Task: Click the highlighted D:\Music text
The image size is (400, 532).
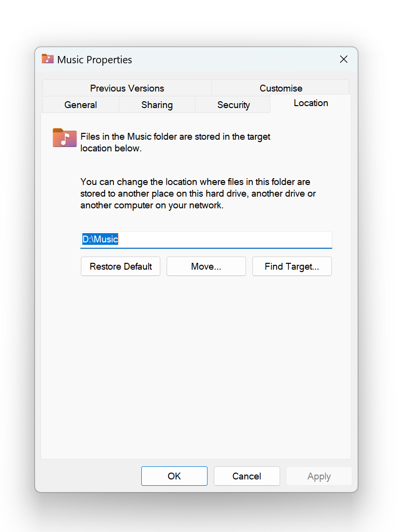Action: coord(100,239)
